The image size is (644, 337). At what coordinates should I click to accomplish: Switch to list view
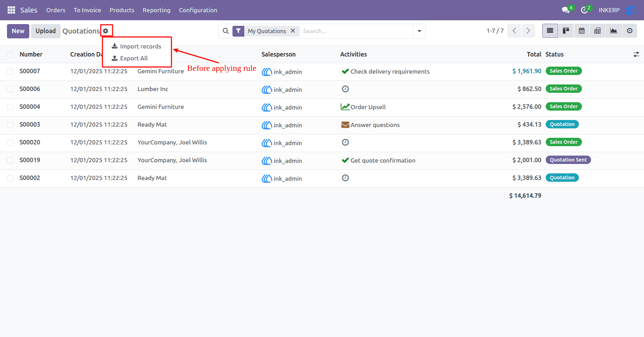point(550,31)
